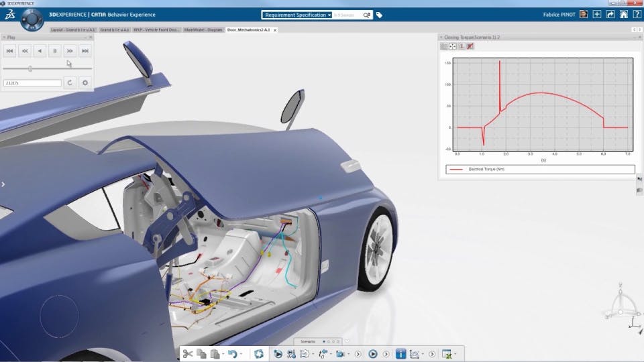Screen dimensions: 644x362
Task: Pause the simulation playback
Action: pyautogui.click(x=55, y=51)
